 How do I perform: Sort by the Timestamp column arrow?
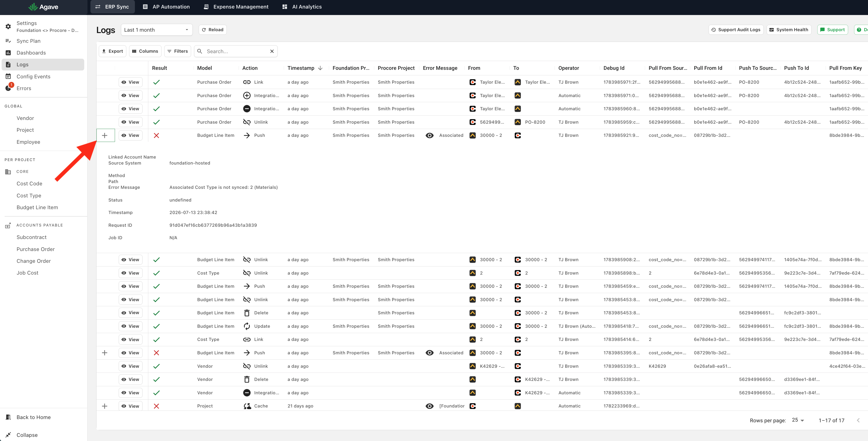(320, 68)
